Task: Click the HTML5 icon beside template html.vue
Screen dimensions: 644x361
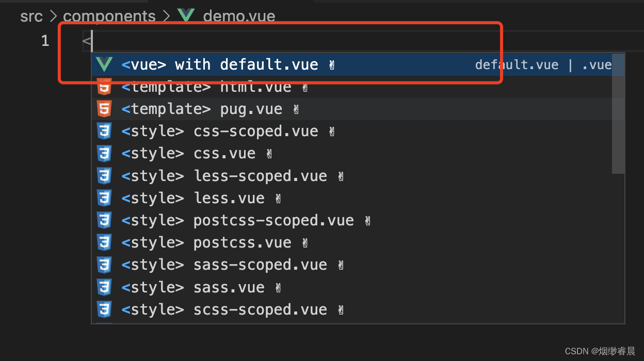Action: [x=104, y=86]
